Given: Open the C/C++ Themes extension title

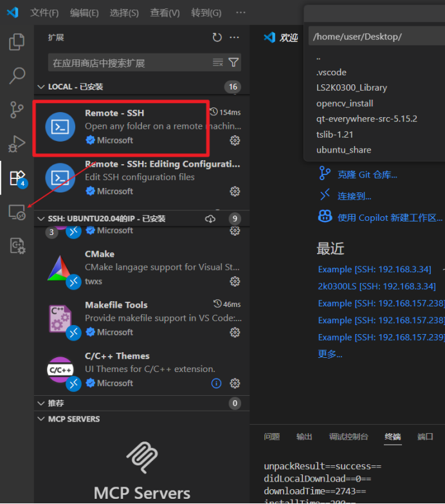Looking at the screenshot, I should tap(117, 356).
